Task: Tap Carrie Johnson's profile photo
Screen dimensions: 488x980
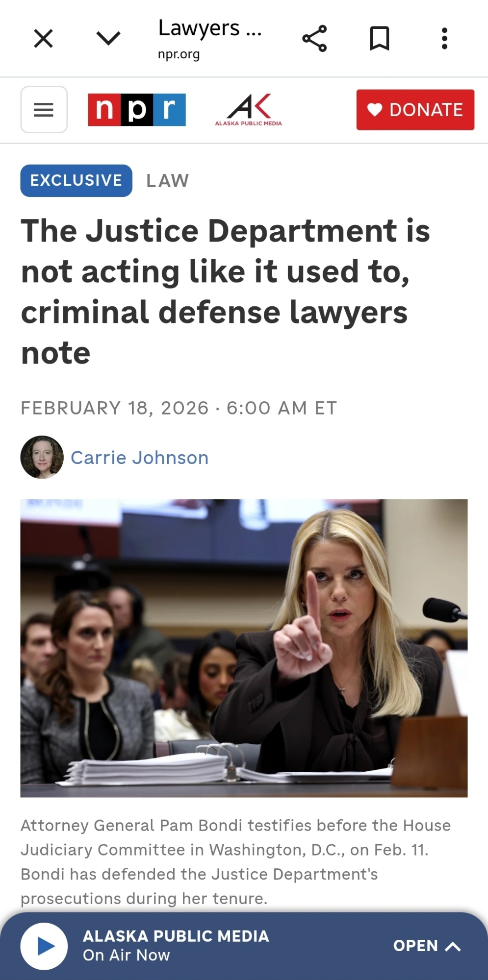Action: (42, 457)
